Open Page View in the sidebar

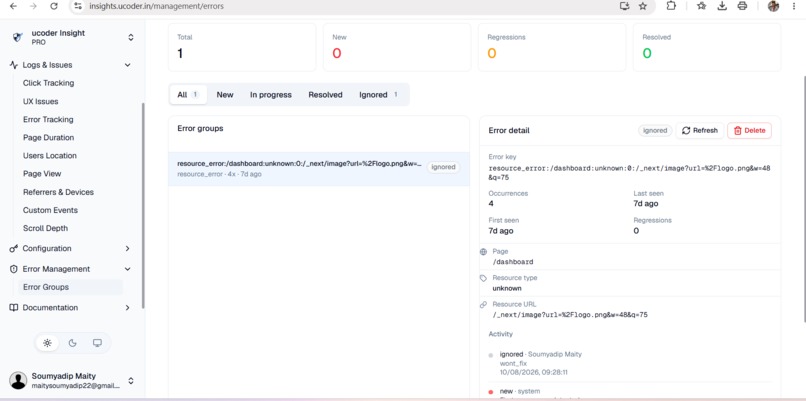(x=42, y=174)
